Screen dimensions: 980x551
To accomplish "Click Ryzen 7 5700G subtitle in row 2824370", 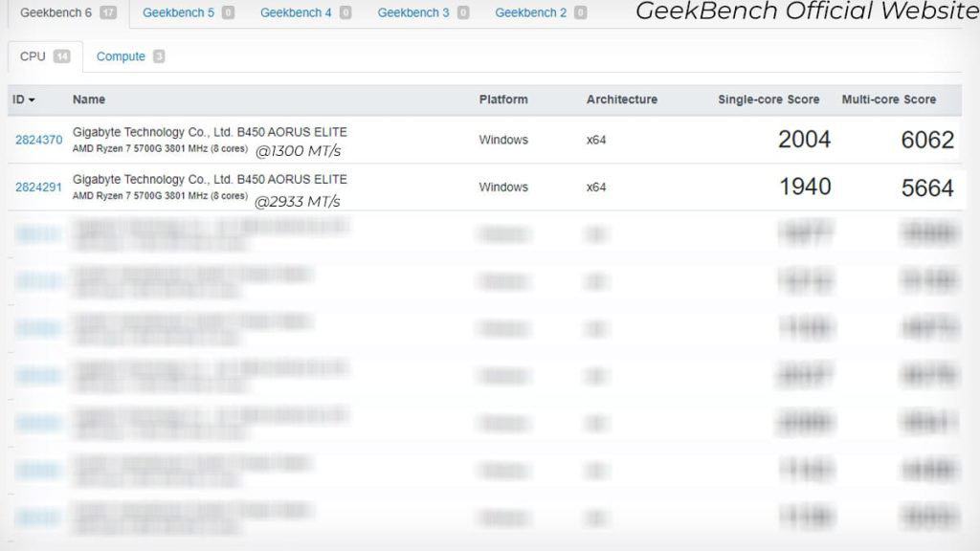I will click(160, 148).
